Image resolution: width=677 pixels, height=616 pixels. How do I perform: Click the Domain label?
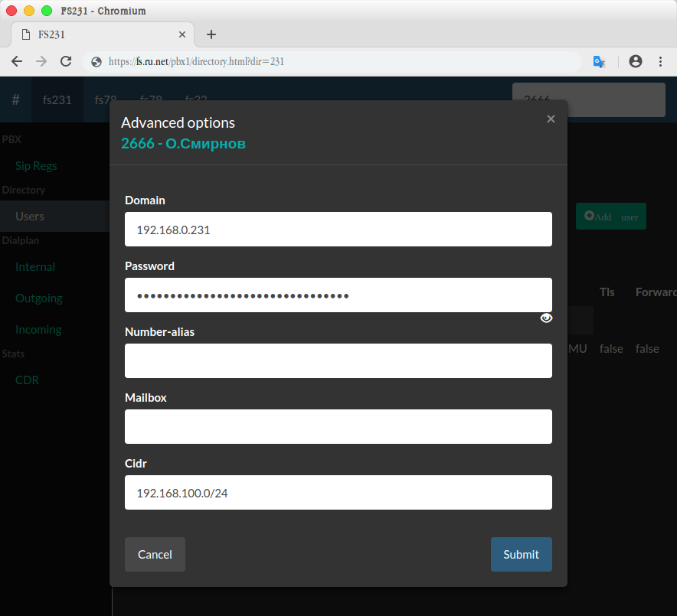tap(145, 200)
